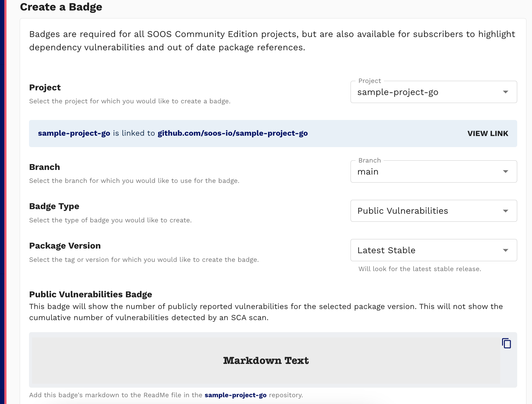Open the Project dropdown showing sample-project-go
This screenshot has height=404, width=532.
pos(434,92)
